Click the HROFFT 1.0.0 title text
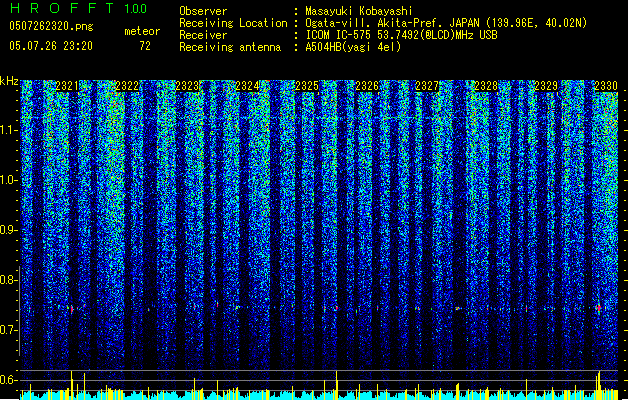Viewport: 629px width, 400px height. [78, 8]
